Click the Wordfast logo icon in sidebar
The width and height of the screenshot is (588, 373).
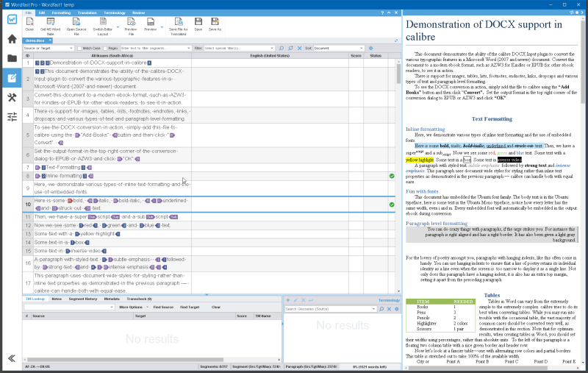12,19
